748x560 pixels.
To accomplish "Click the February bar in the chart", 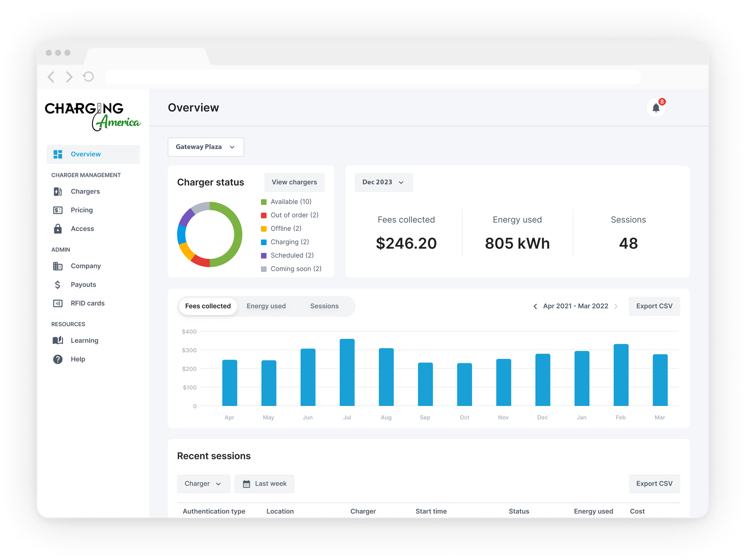I will tap(621, 375).
